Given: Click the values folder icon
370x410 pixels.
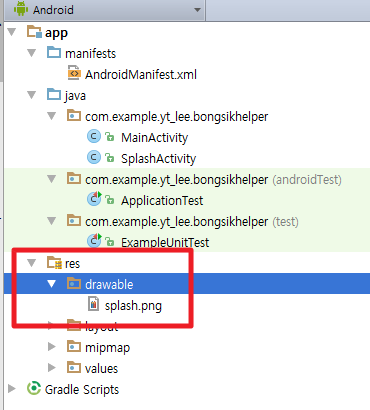Looking at the screenshot, I should pyautogui.click(x=74, y=367).
